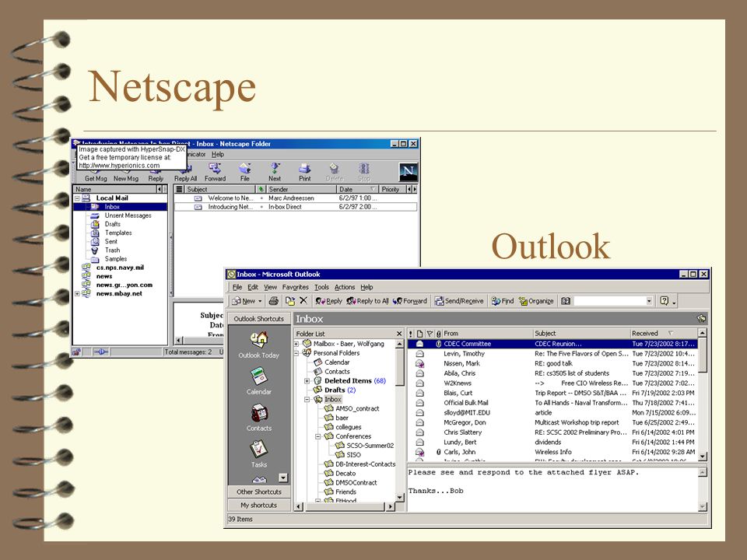This screenshot has height=560, width=747.
Task: Click Organize in the Outlook toolbar
Action: pos(536,301)
